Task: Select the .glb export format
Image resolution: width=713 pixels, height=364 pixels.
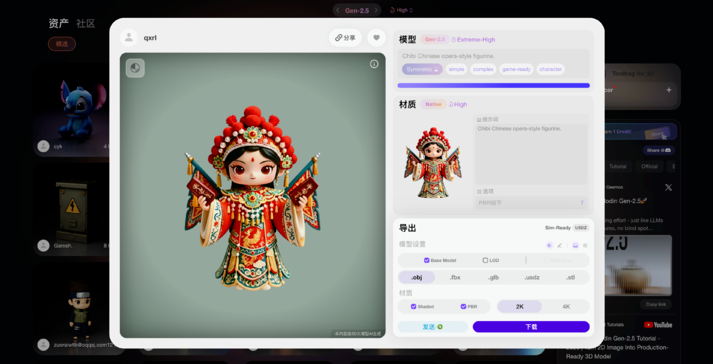Action: 493,277
